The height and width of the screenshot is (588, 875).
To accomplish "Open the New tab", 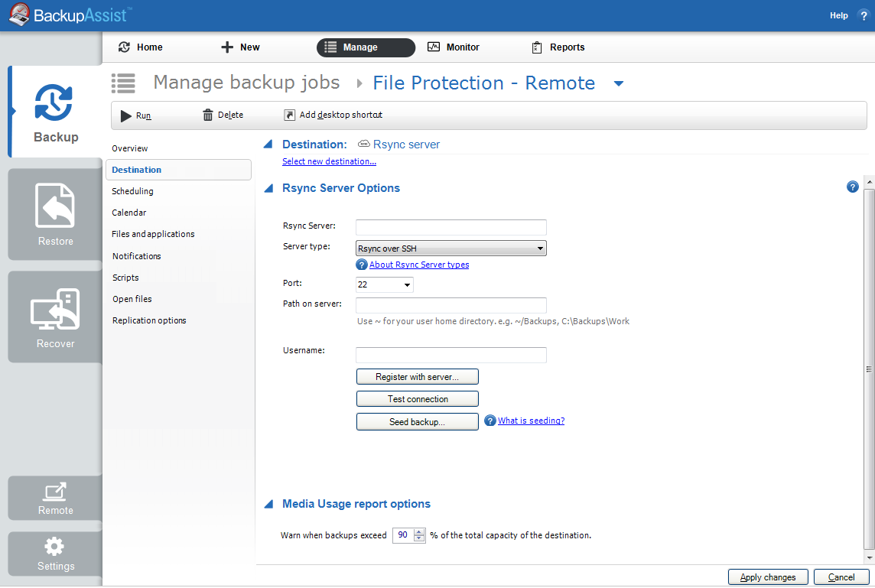I will tap(240, 47).
